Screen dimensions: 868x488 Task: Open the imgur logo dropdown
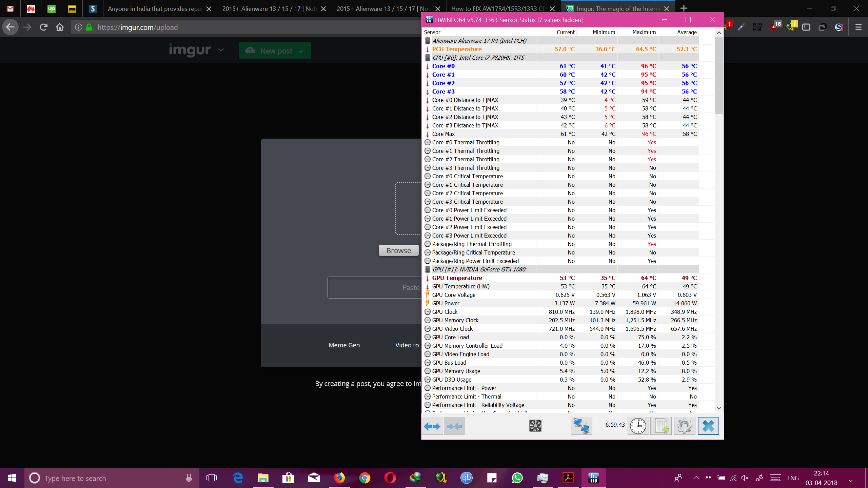click(221, 50)
